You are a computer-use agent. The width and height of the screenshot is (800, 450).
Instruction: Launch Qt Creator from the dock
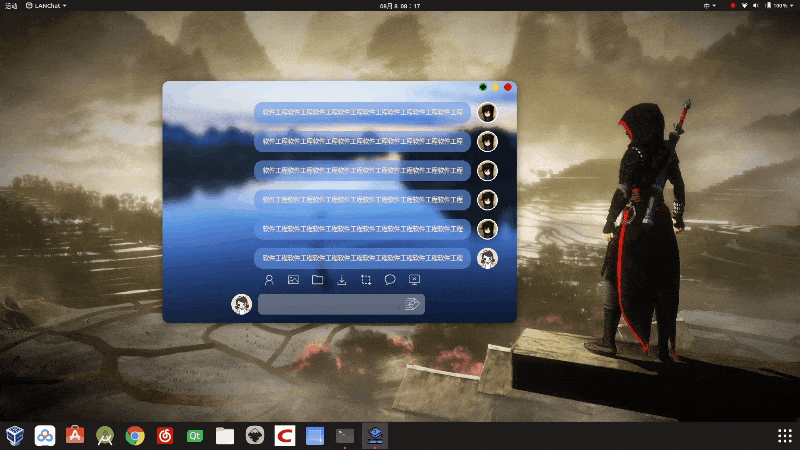point(195,436)
